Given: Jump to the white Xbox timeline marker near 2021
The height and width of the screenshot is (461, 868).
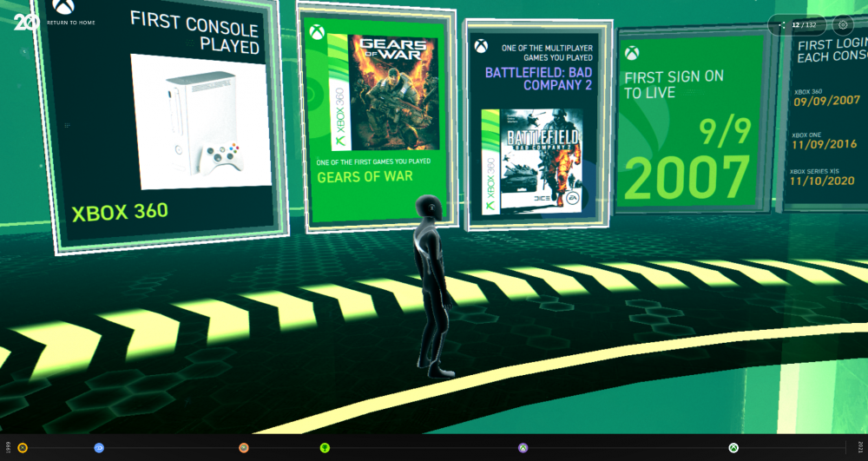Looking at the screenshot, I should (733, 448).
